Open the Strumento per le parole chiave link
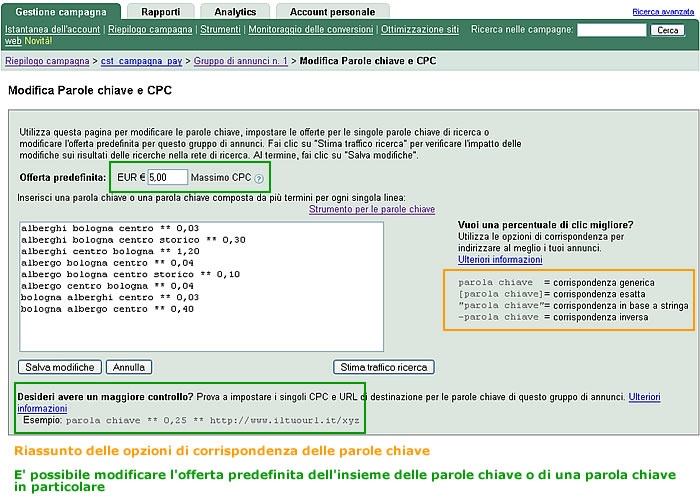 click(372, 209)
